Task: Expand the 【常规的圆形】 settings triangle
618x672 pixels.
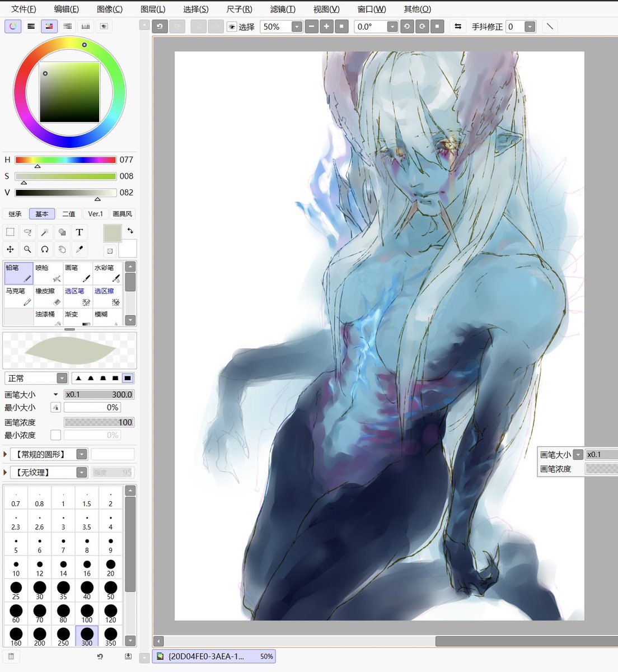Action: pos(5,454)
